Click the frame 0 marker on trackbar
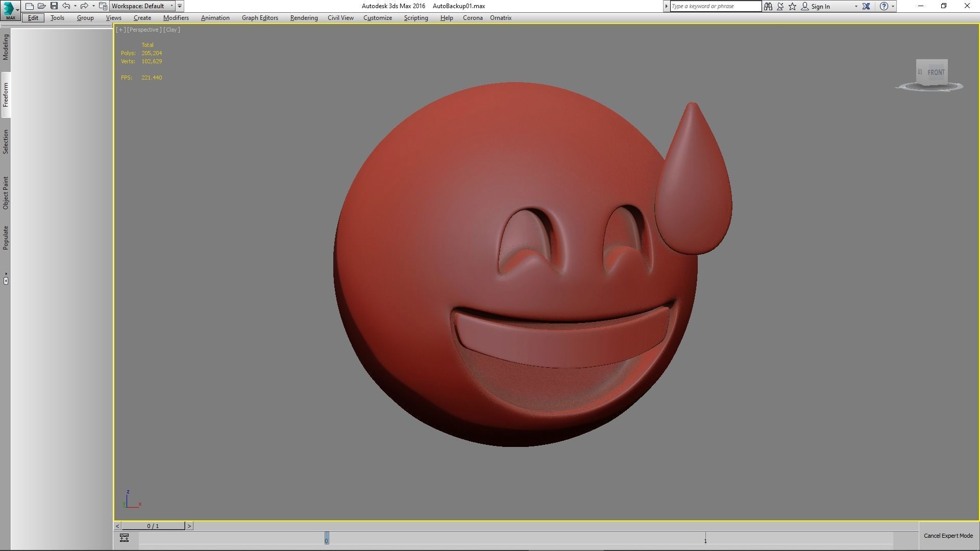The width and height of the screenshot is (980, 551). (327, 538)
